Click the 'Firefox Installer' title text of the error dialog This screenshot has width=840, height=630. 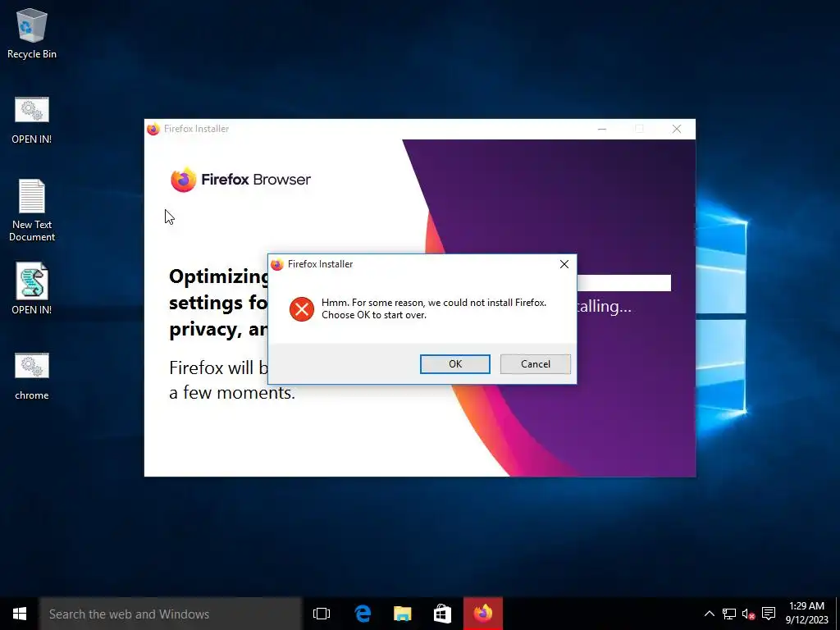point(321,264)
